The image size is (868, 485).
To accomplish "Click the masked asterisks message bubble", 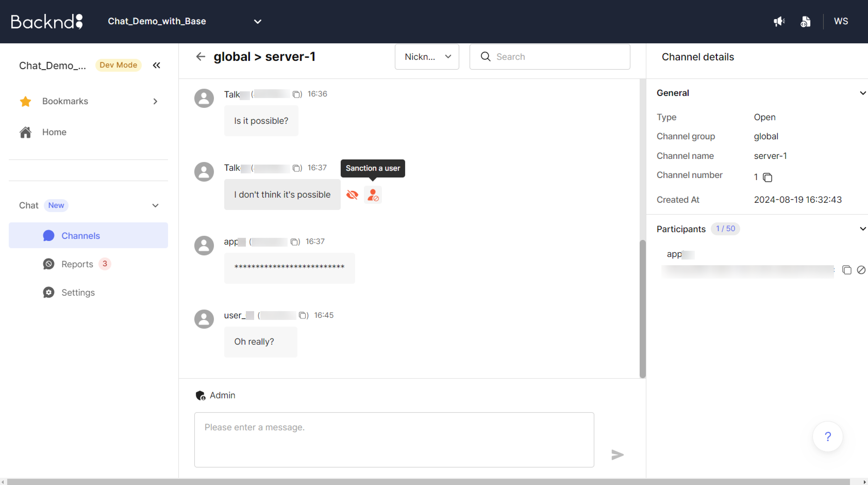I will 289,268.
